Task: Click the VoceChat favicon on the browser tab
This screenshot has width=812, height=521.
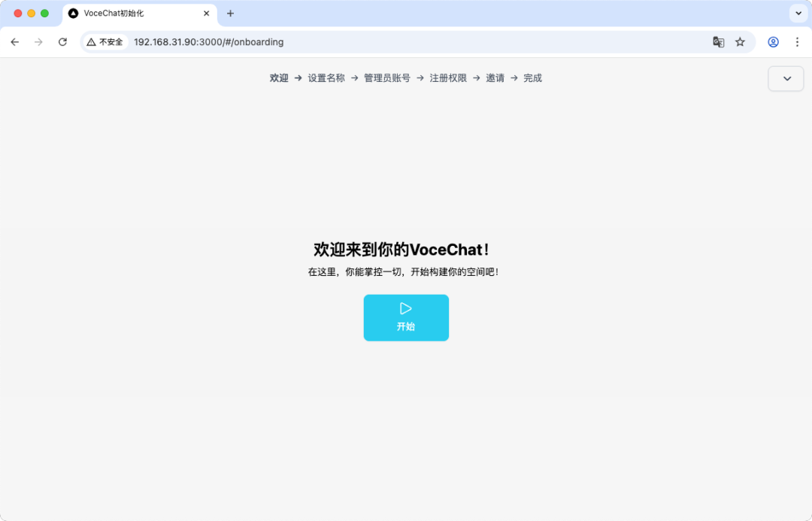Action: point(73,13)
